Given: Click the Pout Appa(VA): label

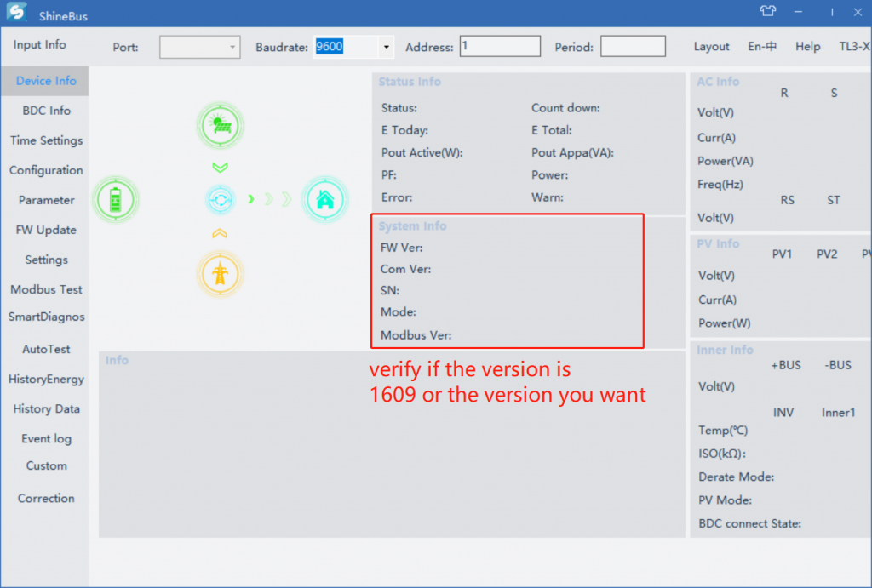Looking at the screenshot, I should (572, 153).
